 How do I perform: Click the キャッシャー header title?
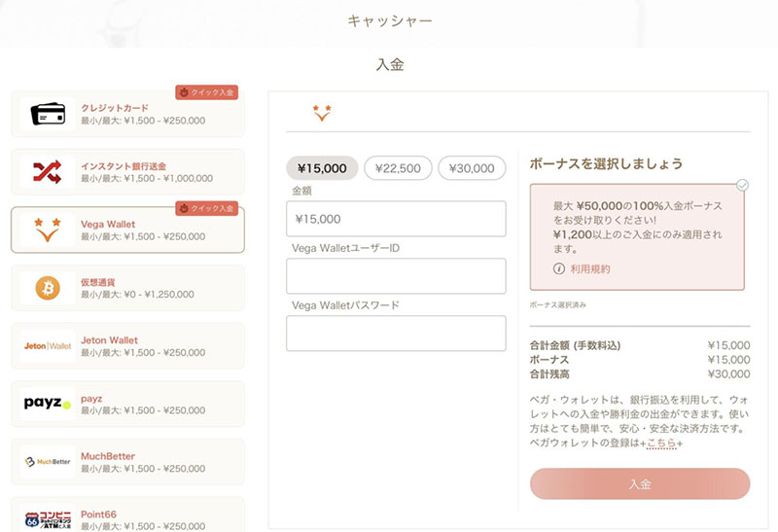pyautogui.click(x=390, y=20)
